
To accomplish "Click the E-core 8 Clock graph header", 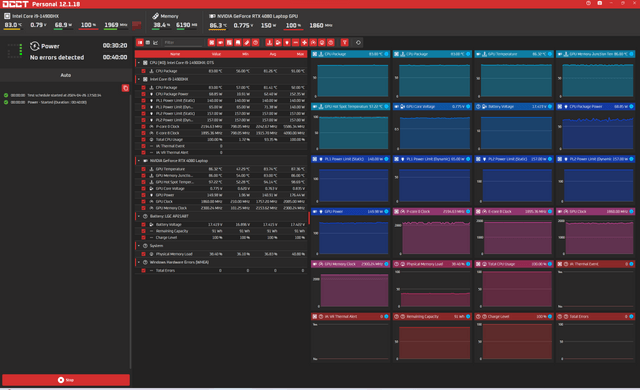I will [x=514, y=211].
